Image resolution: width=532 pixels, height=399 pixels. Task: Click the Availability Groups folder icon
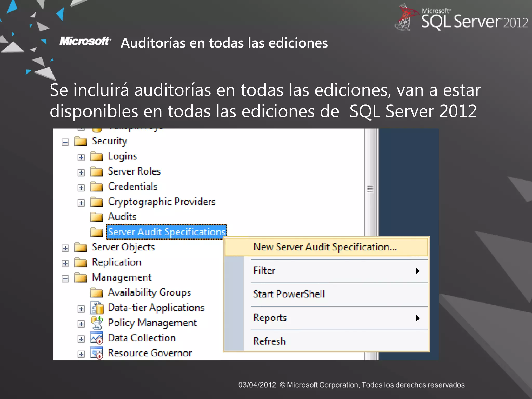pyautogui.click(x=97, y=293)
